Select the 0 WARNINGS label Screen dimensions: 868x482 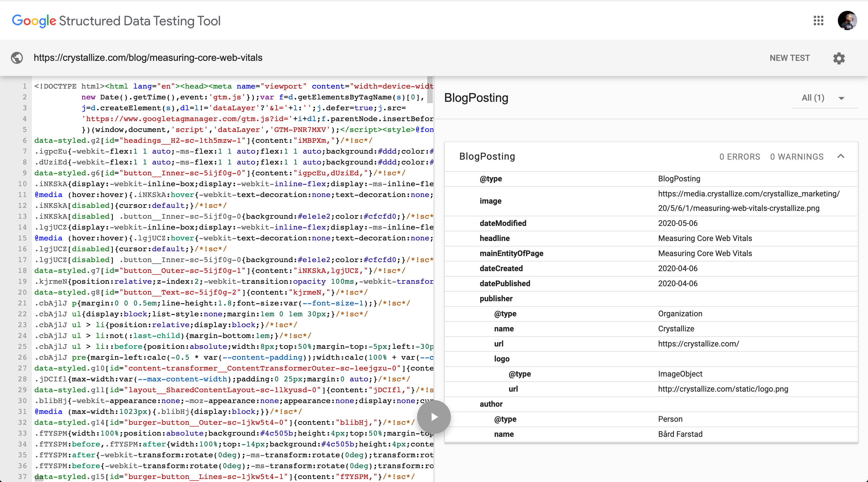tap(797, 157)
